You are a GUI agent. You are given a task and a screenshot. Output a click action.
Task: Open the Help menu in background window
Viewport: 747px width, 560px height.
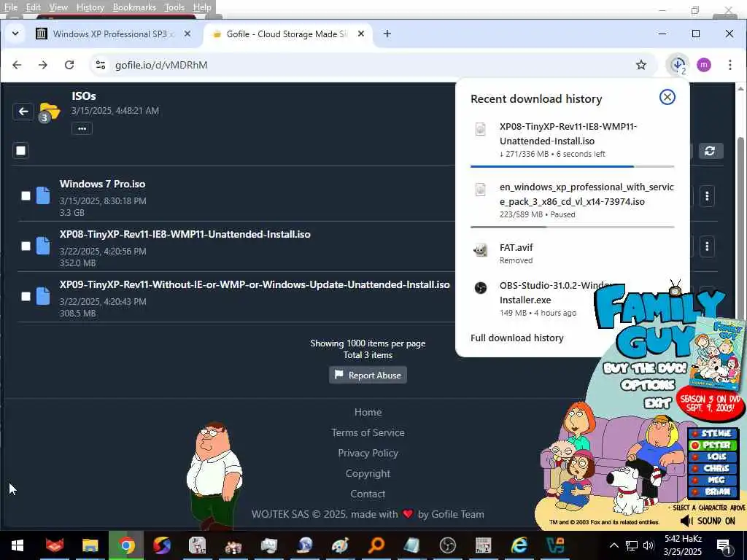tap(202, 7)
